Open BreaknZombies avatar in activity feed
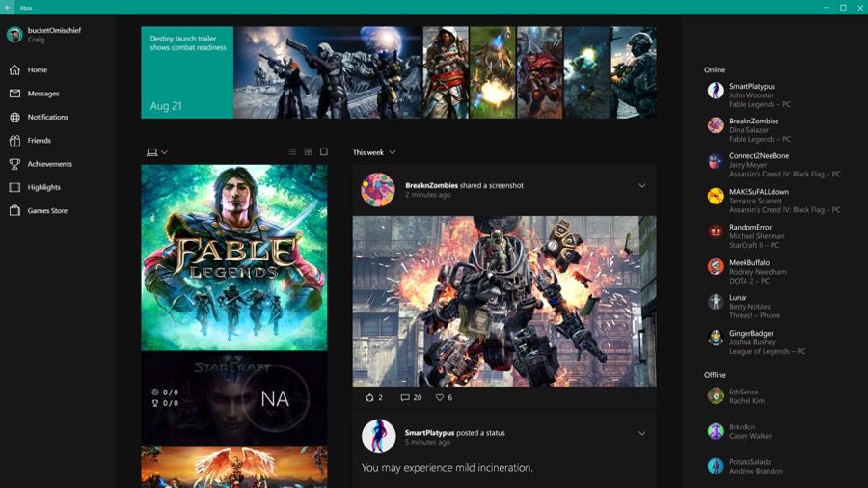 pos(378,190)
